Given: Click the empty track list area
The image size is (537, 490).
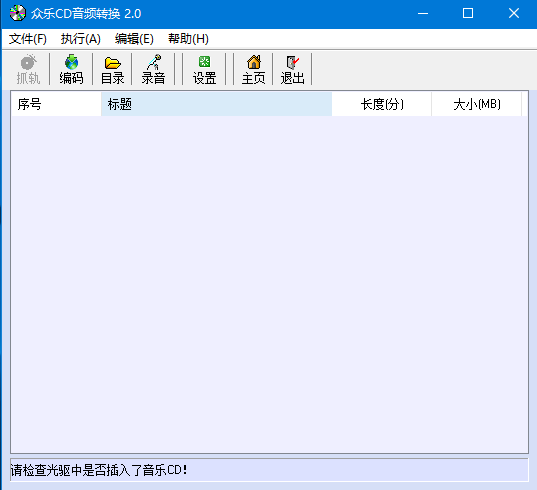Looking at the screenshot, I should pyautogui.click(x=269, y=284).
